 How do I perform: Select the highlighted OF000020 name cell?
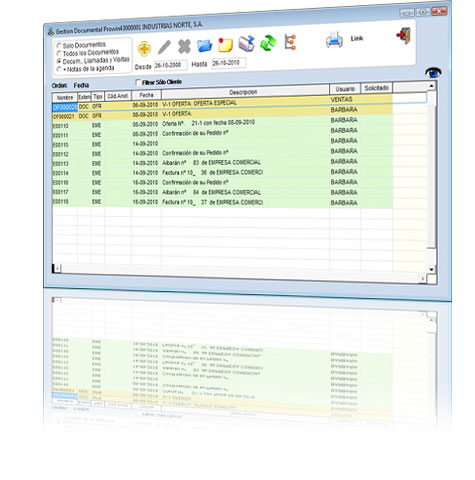pyautogui.click(x=65, y=107)
